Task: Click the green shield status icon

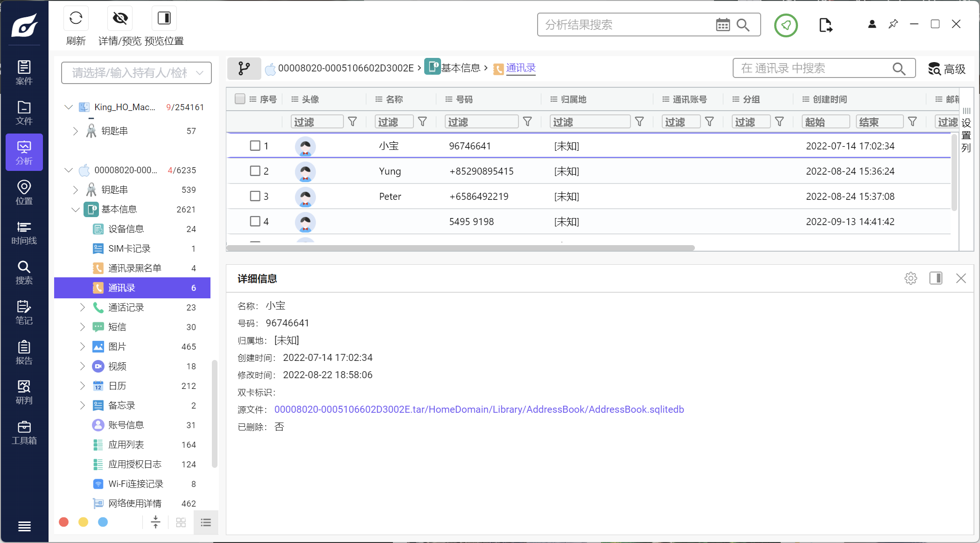Action: pos(786,25)
